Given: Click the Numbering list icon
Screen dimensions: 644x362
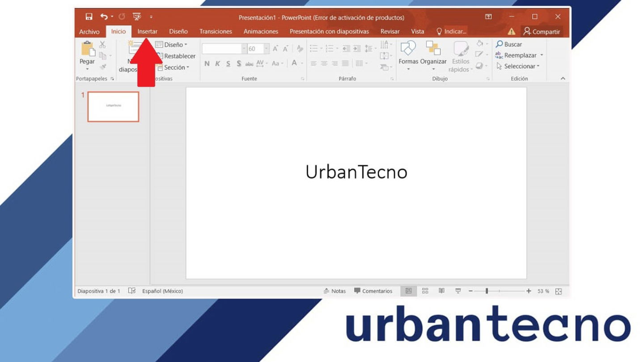Looking at the screenshot, I should click(330, 49).
